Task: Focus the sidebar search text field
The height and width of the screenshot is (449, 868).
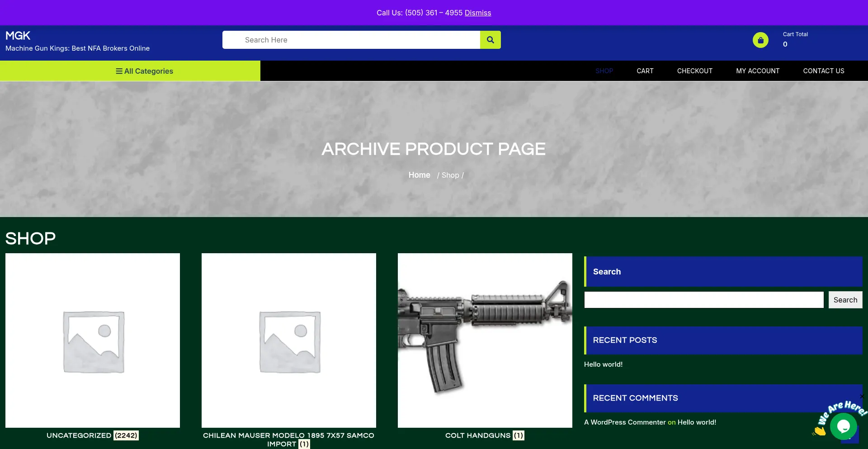Action: pyautogui.click(x=704, y=300)
